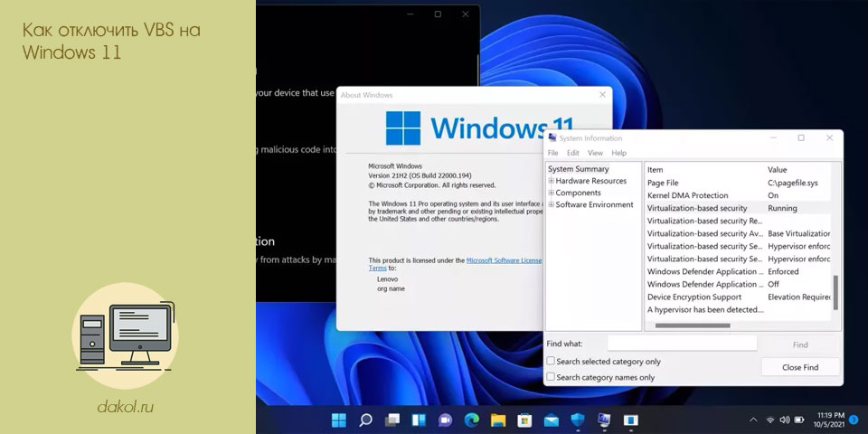Switch to System Information taskbar icon

604,420
